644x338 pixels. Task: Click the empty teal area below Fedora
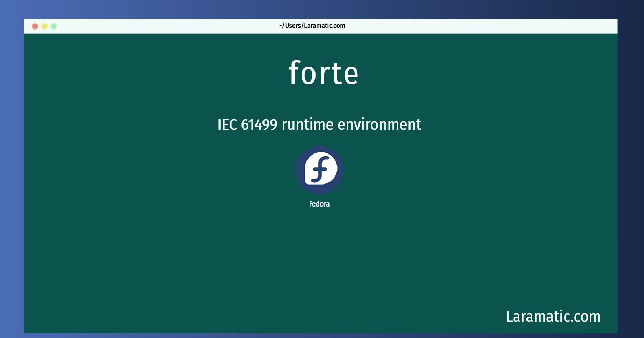(x=319, y=263)
